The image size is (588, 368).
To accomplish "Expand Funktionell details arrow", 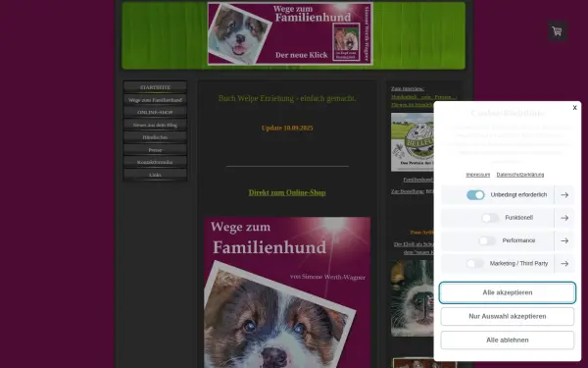I will point(564,218).
